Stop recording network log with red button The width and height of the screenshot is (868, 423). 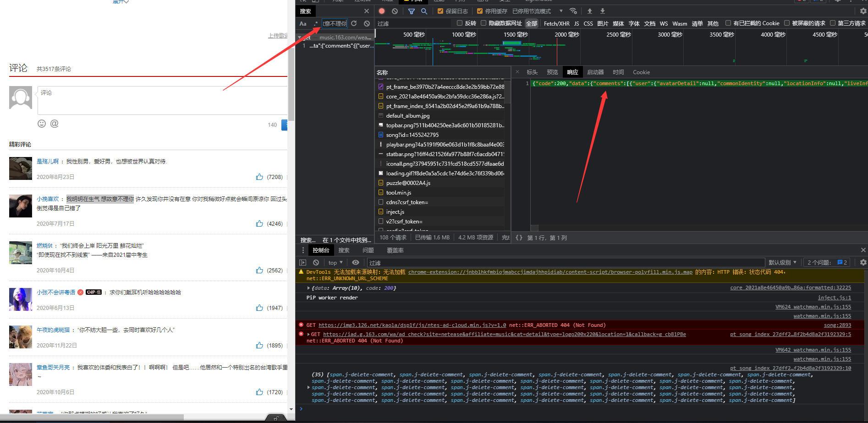(x=382, y=11)
